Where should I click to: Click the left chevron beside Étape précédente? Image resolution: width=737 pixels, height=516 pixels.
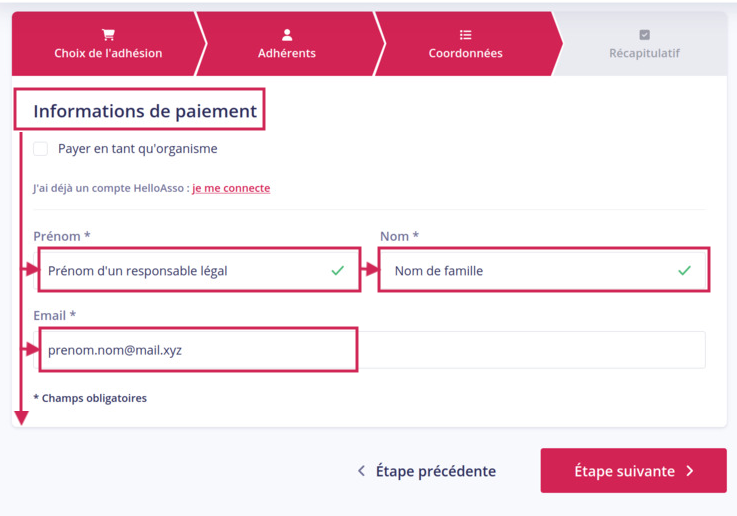361,471
